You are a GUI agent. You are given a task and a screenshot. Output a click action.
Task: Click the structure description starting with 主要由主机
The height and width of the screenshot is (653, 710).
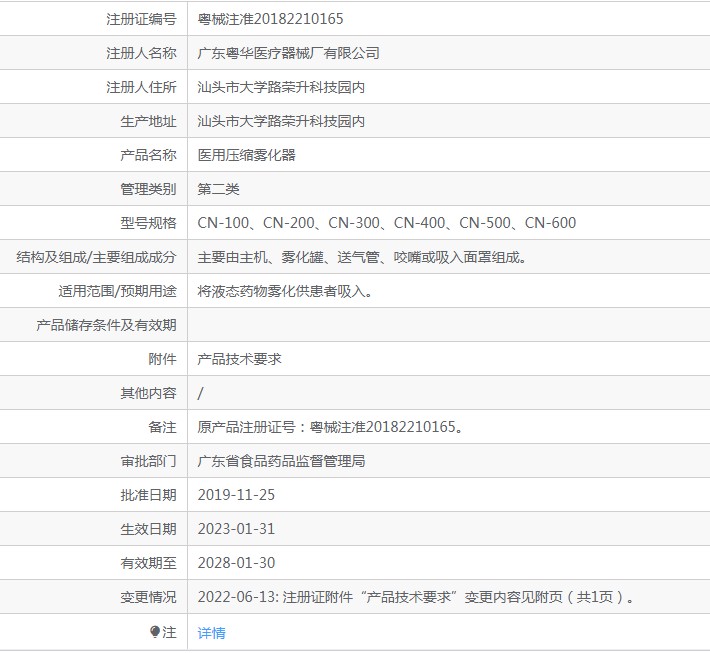[x=362, y=257]
